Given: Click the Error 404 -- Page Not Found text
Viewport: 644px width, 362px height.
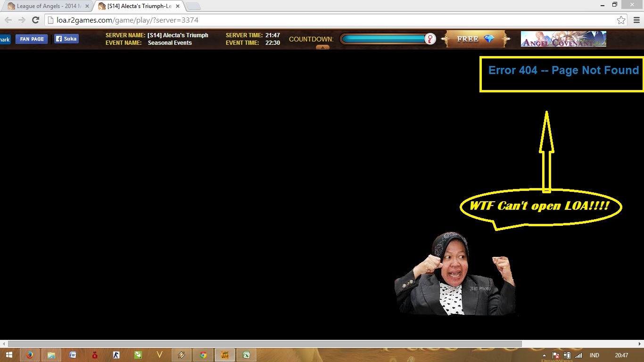Looking at the screenshot, I should coord(563,70).
